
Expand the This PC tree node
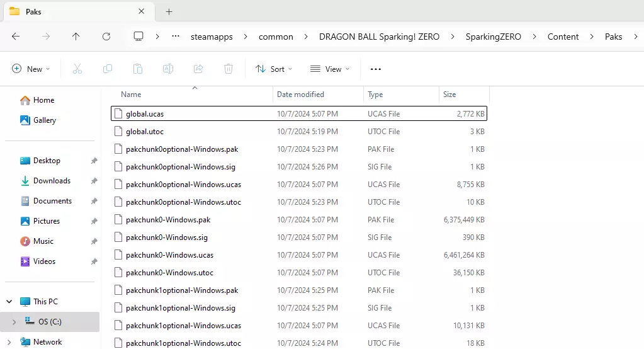[9, 301]
